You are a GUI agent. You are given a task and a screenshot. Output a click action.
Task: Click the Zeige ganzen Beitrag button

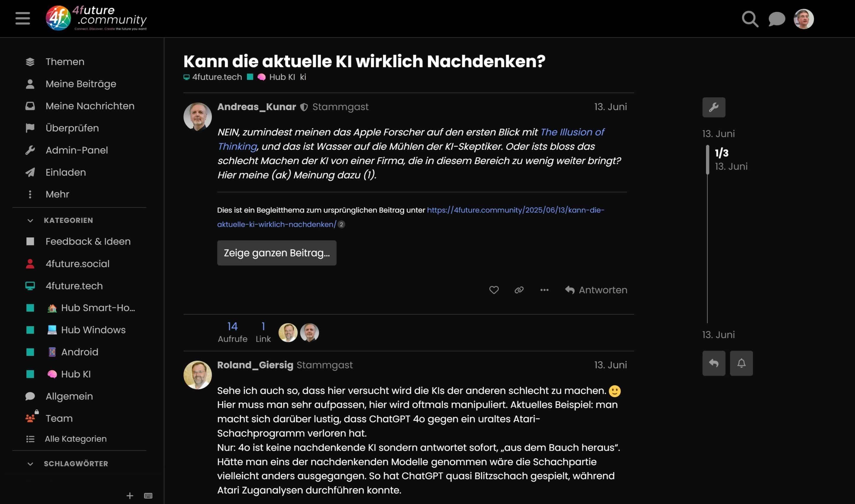tap(276, 253)
